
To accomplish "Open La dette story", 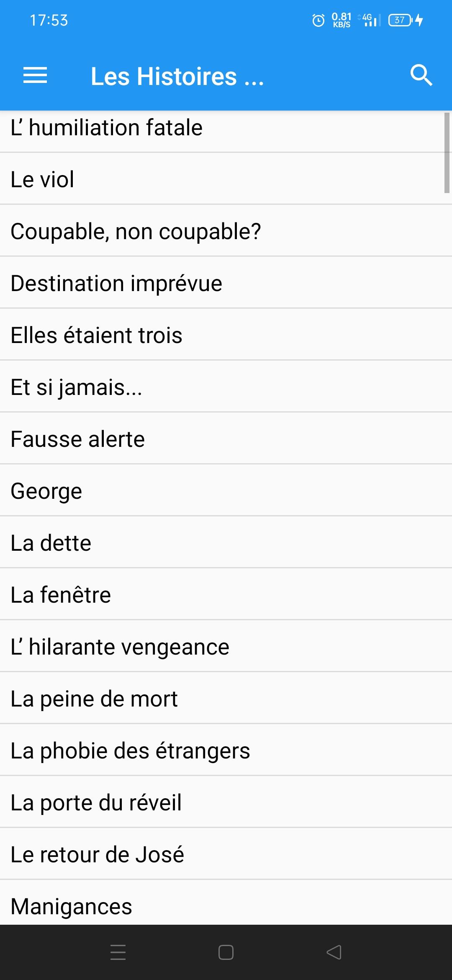I will (226, 542).
